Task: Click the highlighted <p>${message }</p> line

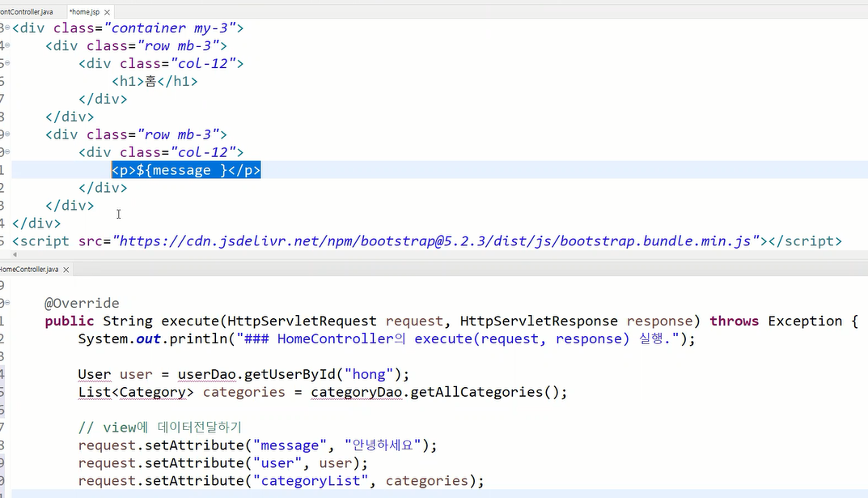Action: (x=186, y=170)
